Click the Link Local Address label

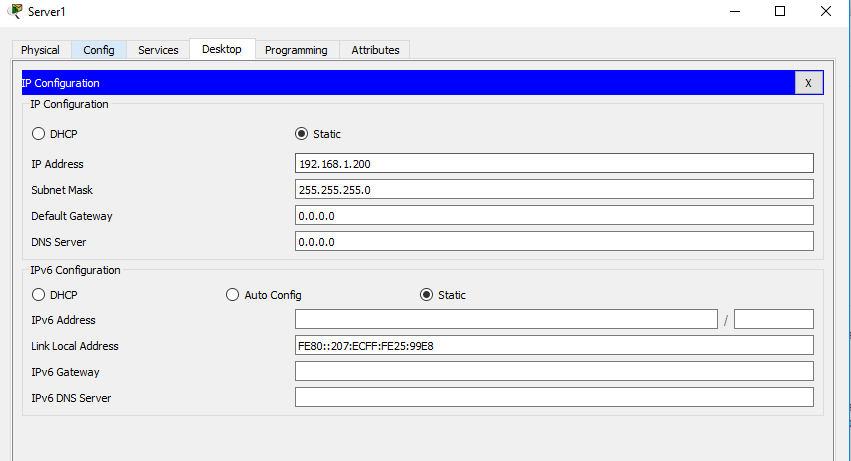coord(74,346)
